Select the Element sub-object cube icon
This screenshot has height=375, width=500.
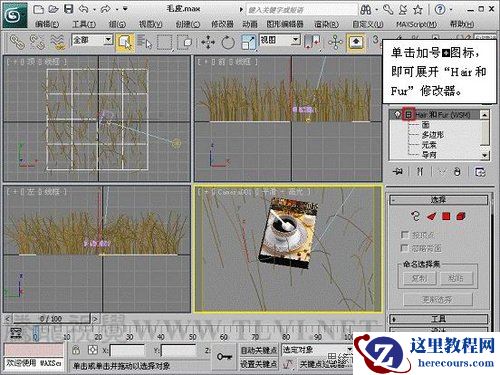click(x=461, y=216)
